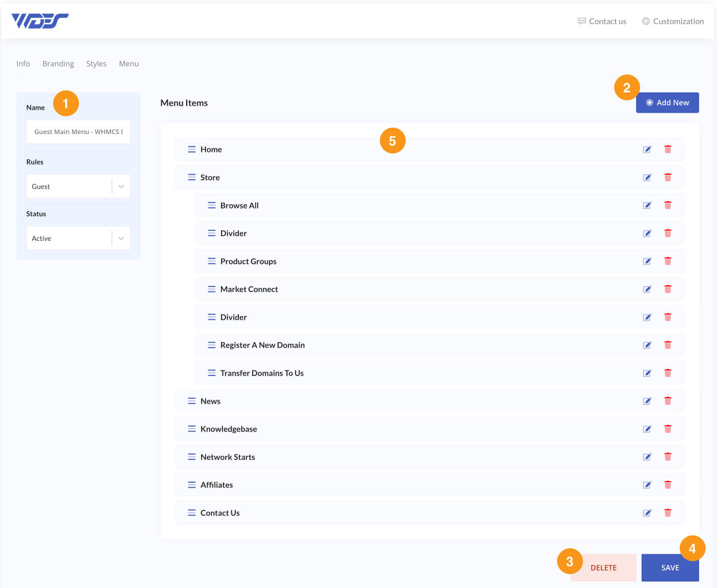
Task: Switch to the Styles tab
Action: click(x=96, y=63)
